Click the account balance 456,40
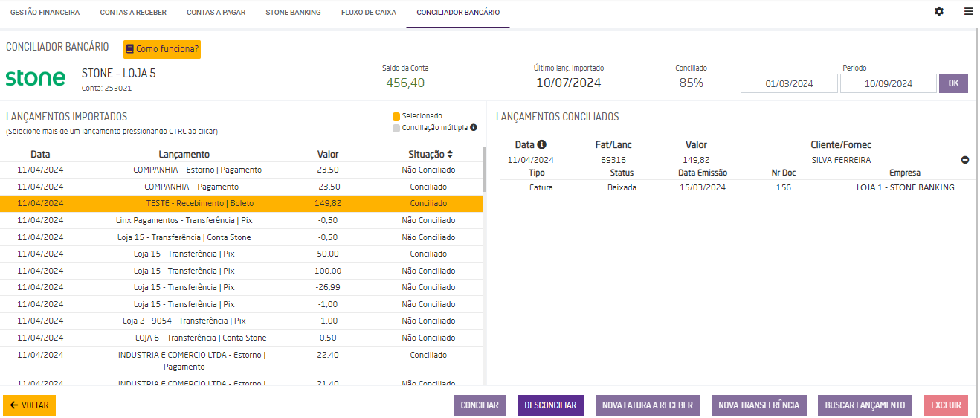 pos(405,83)
